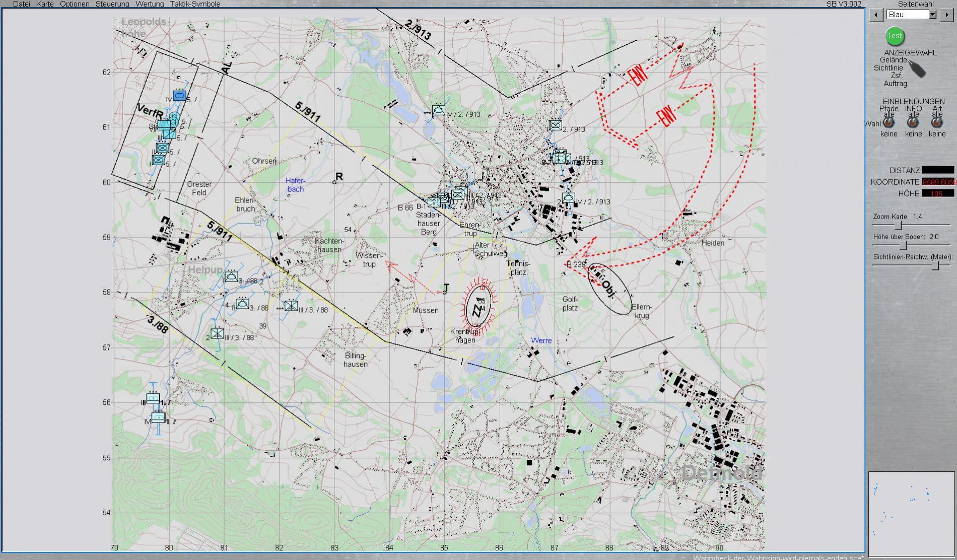Image resolution: width=957 pixels, height=560 pixels.
Task: Select the blue tank unit IV of 5. company
Action: pos(180,95)
